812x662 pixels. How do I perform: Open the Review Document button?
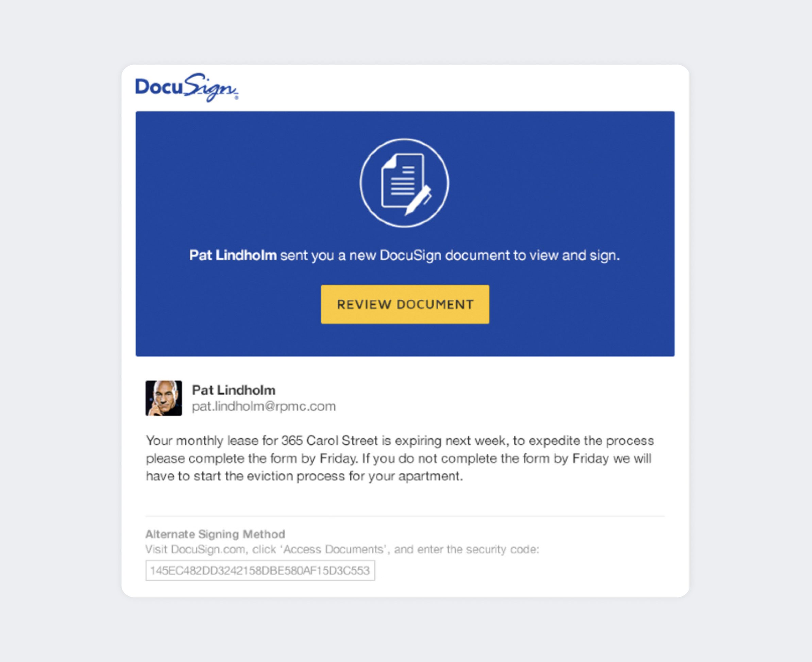(405, 304)
